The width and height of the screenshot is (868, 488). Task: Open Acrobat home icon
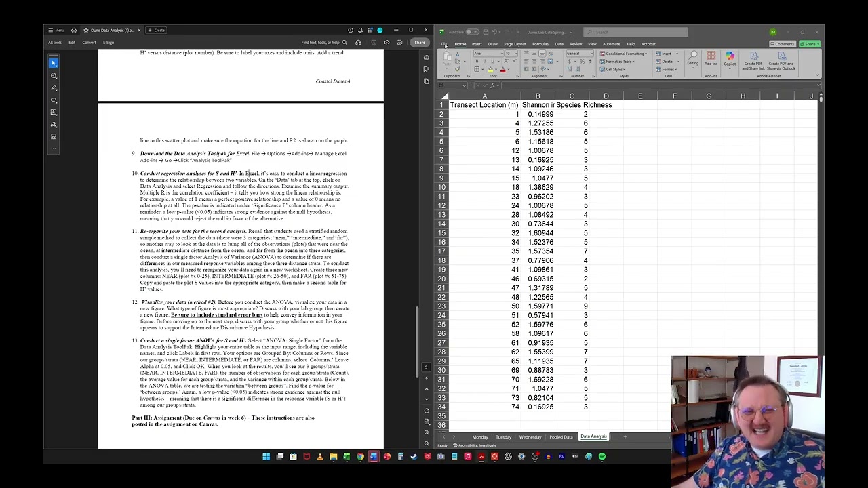[74, 30]
